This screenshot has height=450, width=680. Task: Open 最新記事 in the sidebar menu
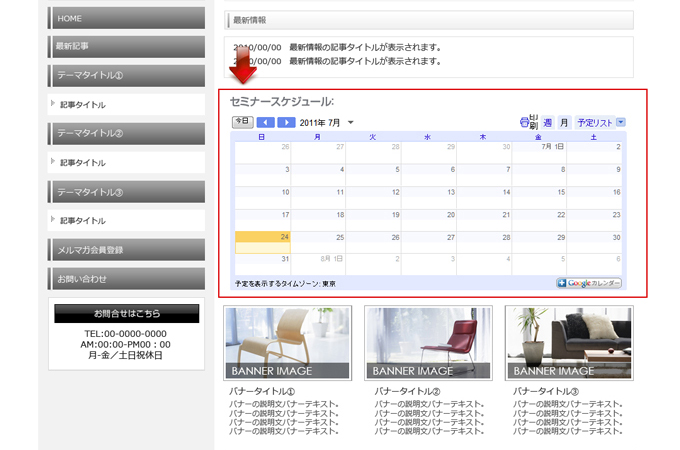(126, 46)
